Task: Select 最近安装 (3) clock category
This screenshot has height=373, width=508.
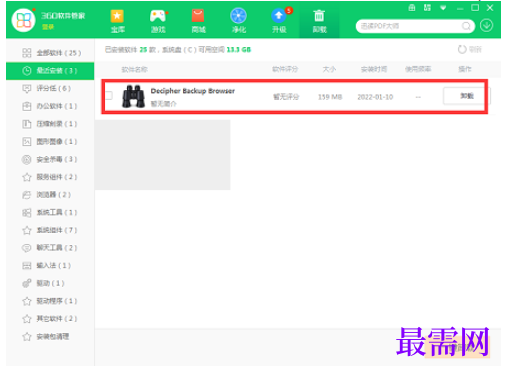Action: 50,71
